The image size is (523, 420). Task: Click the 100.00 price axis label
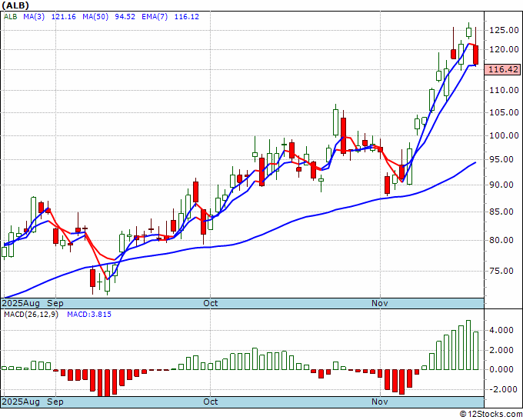tap(504, 135)
